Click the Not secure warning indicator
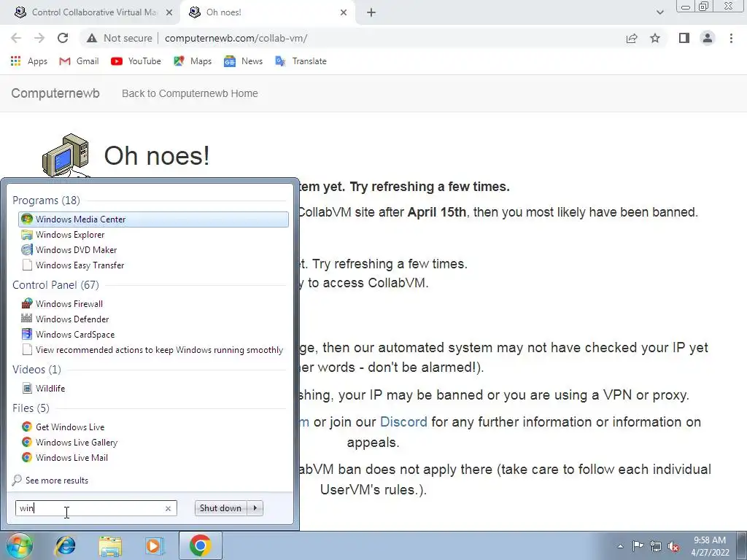This screenshot has height=560, width=747. coord(120,38)
